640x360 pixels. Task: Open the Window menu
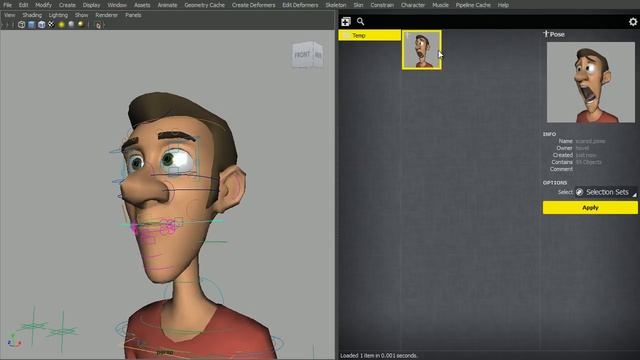pos(117,5)
